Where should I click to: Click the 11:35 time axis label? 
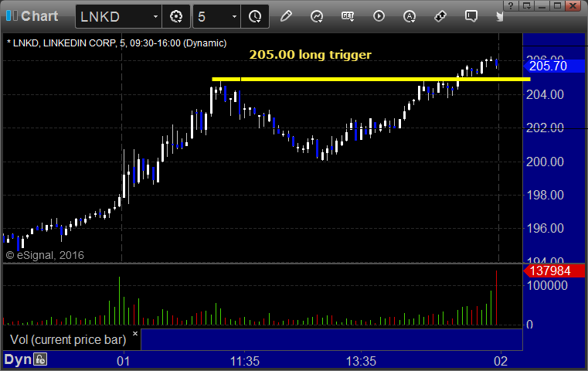(244, 361)
